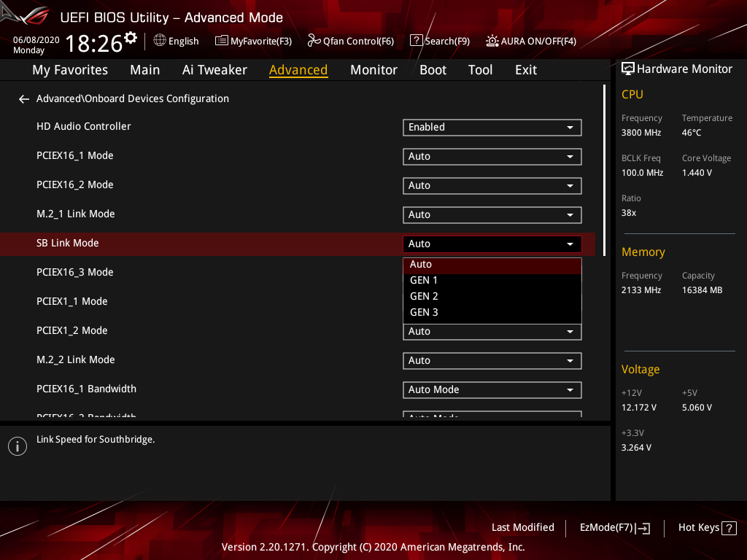Click the SB Link Mode label
The image size is (747, 560).
click(x=68, y=243)
